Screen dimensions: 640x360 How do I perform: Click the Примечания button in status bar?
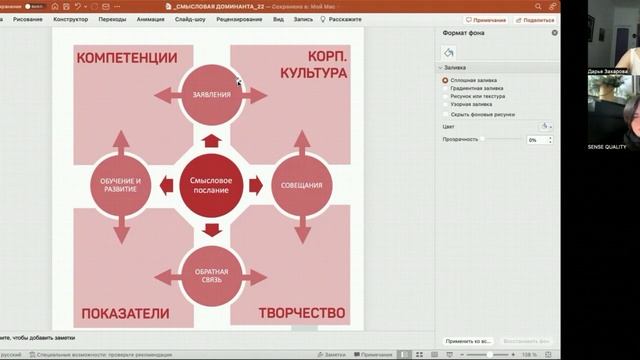pos(373,355)
